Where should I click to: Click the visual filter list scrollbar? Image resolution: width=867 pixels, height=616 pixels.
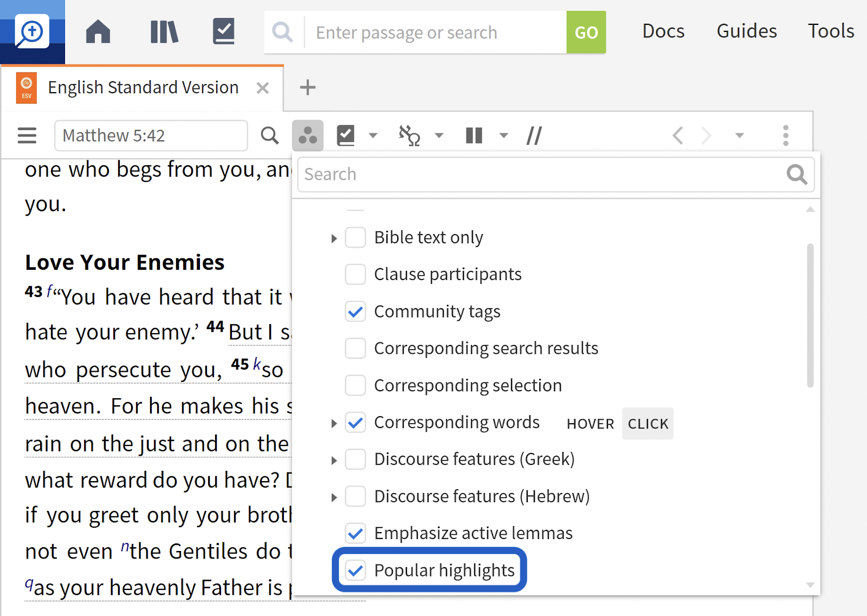point(810,315)
